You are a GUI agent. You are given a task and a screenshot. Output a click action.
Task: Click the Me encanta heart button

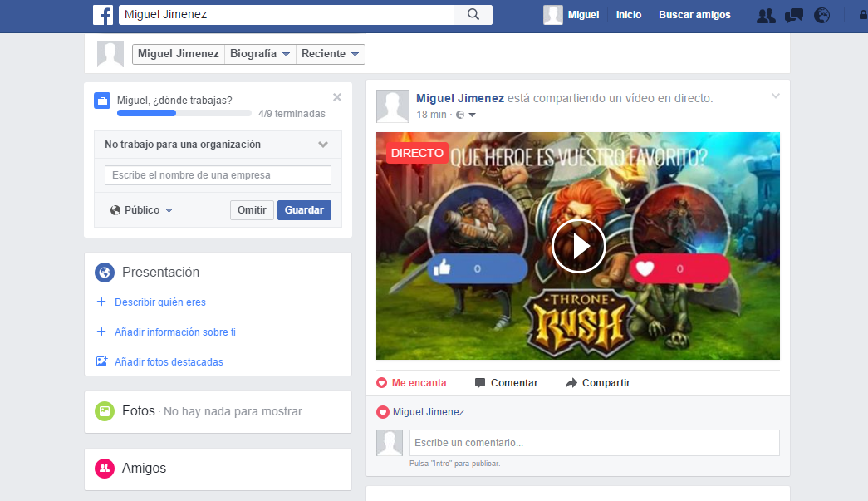(x=411, y=382)
